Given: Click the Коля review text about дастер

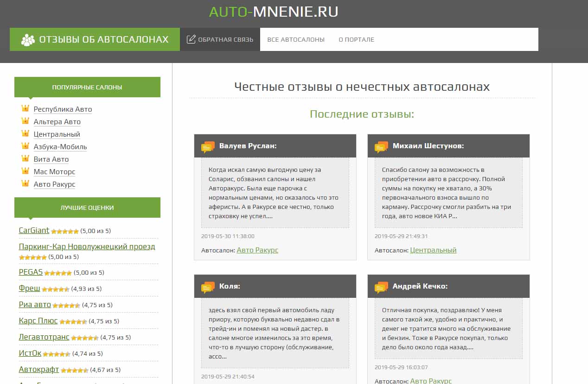Looking at the screenshot, I should pyautogui.click(x=275, y=333).
